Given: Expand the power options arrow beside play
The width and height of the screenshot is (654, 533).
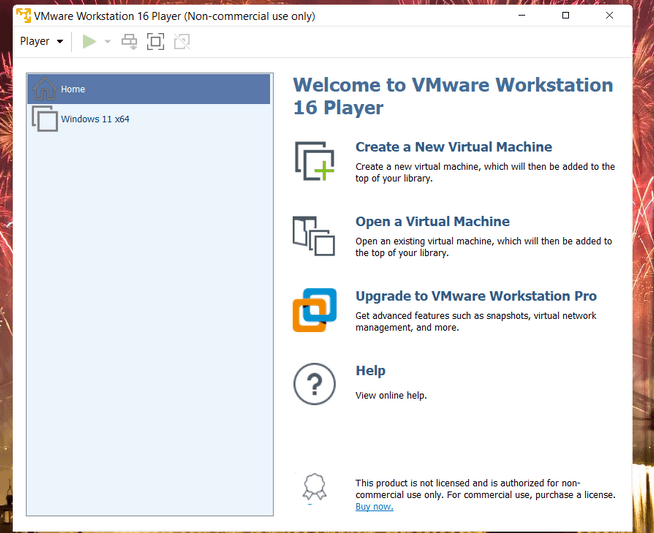Looking at the screenshot, I should pos(108,41).
